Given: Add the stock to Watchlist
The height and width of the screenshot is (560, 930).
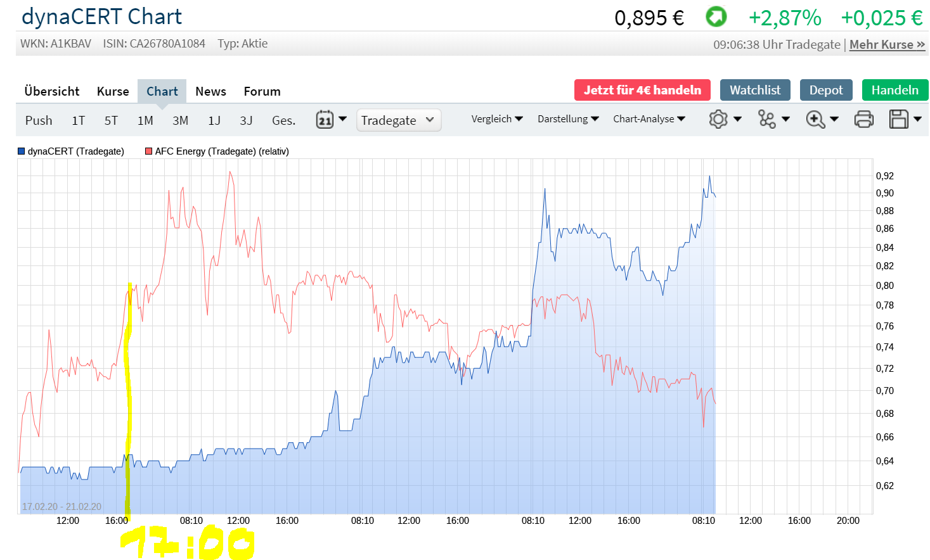Looking at the screenshot, I should tap(755, 90).
